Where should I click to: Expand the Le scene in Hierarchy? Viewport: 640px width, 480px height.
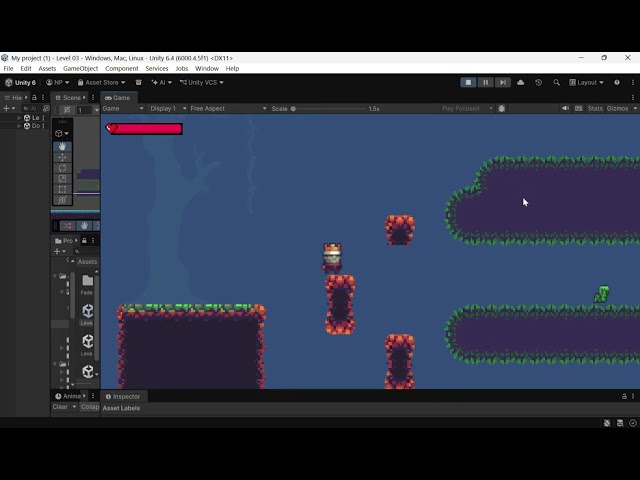tap(19, 118)
